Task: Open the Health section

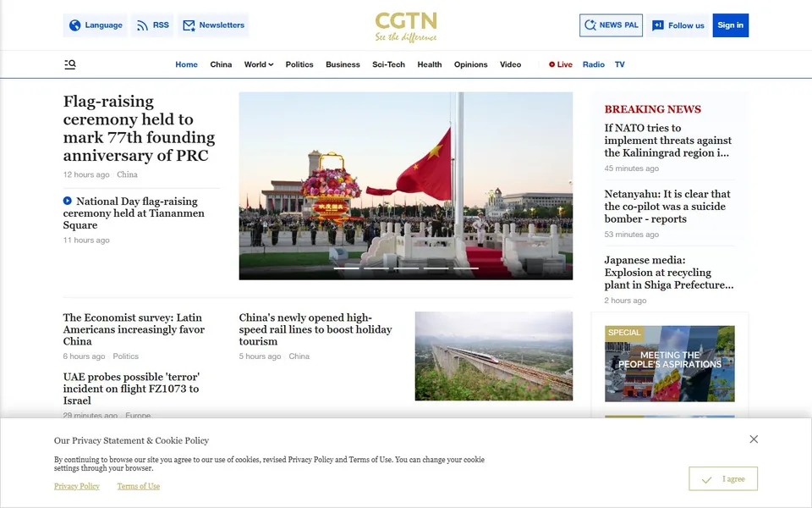Action: click(430, 64)
